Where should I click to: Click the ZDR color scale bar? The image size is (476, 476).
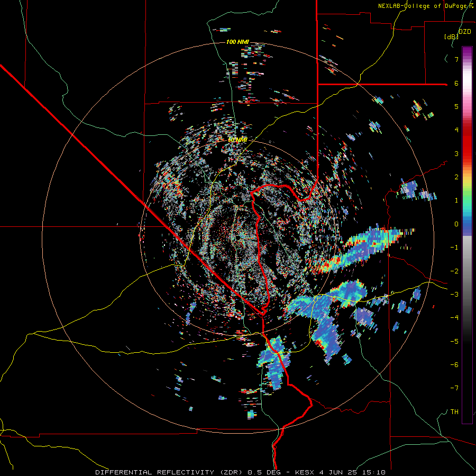coord(467,235)
